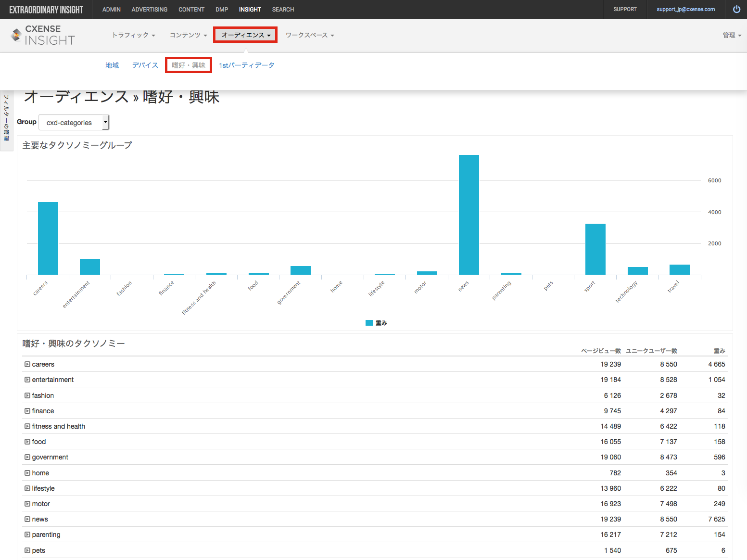Click the 1stパーティデータ link
This screenshot has height=560, width=747.
247,65
